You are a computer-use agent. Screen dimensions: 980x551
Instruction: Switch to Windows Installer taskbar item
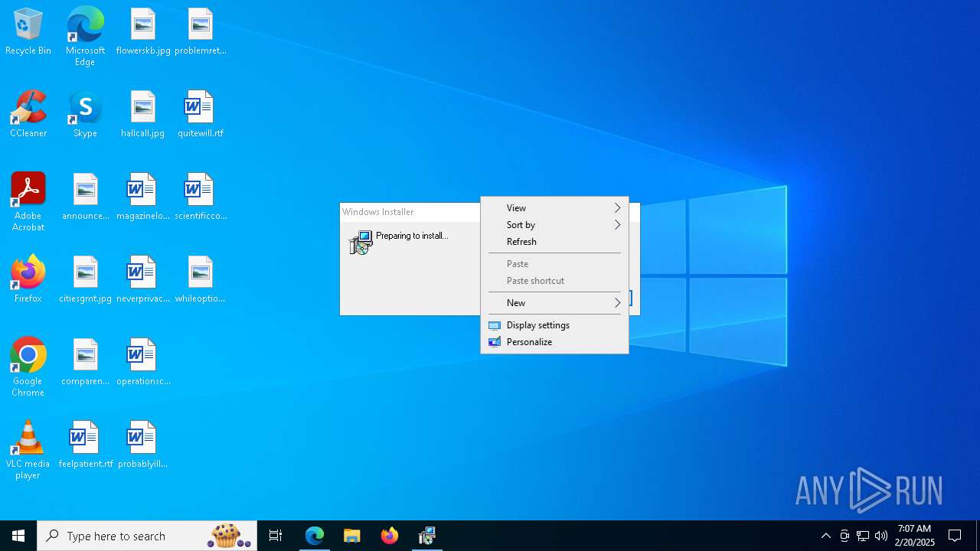click(427, 536)
